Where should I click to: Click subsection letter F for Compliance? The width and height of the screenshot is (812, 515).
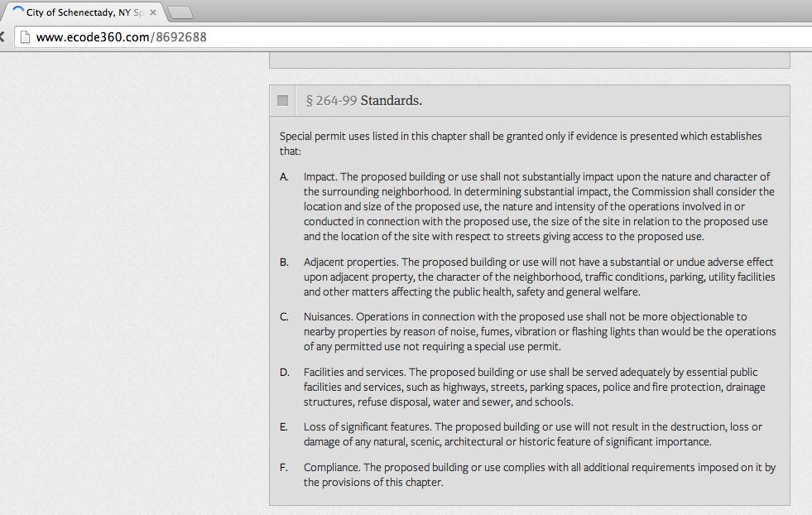(284, 468)
